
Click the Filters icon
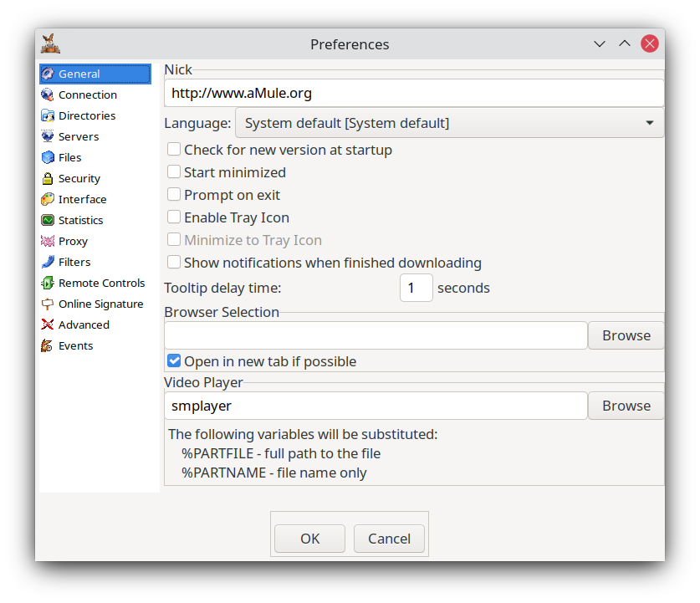point(48,262)
